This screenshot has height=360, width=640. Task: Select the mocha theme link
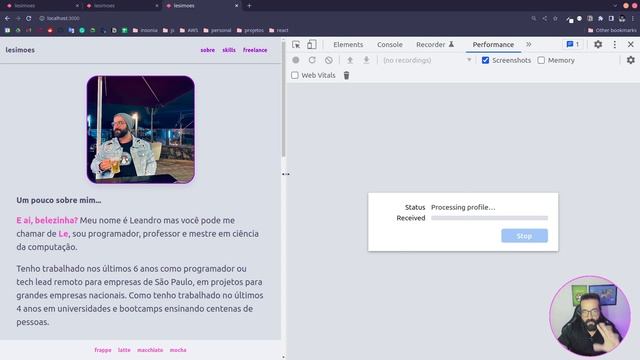(178, 350)
